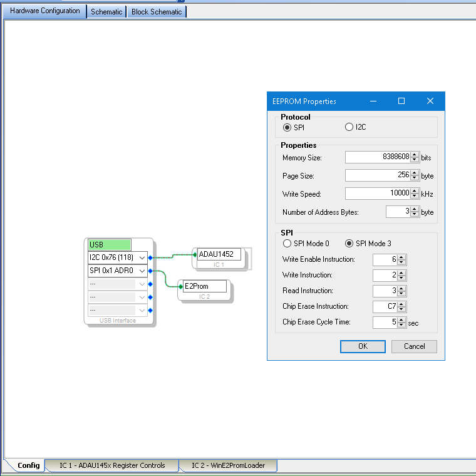Click the green USB status box
Viewport: 476px width, 476px height.
coord(110,245)
